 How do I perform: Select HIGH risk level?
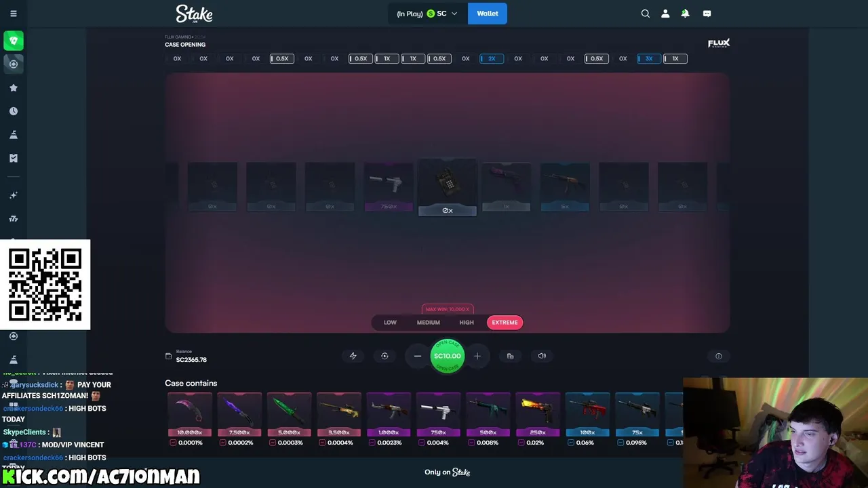467,323
